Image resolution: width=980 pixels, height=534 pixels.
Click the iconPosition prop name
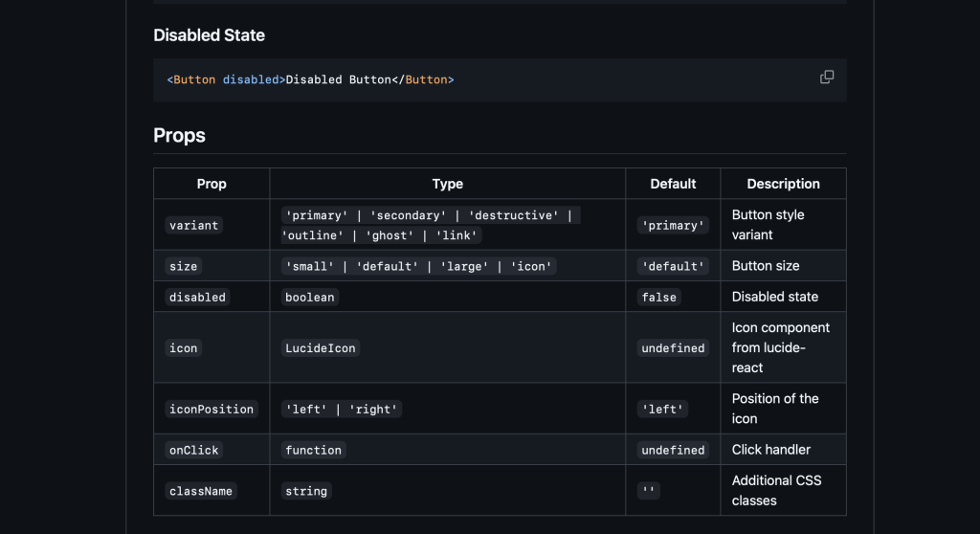click(211, 410)
